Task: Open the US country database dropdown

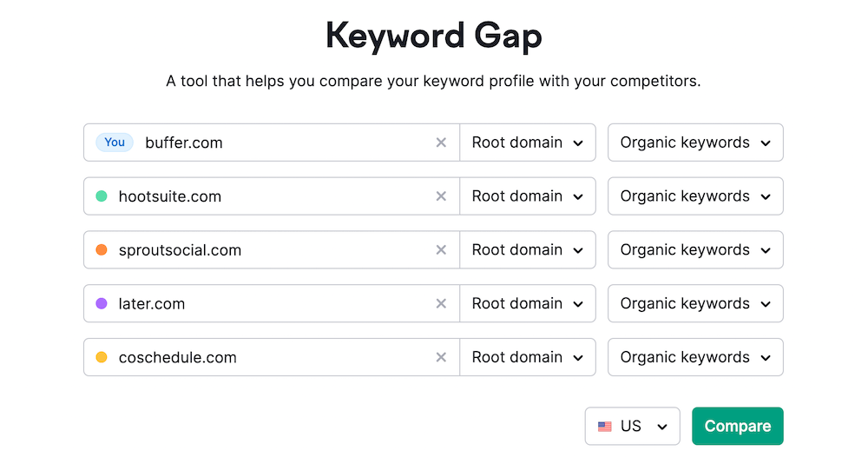Action: point(632,427)
